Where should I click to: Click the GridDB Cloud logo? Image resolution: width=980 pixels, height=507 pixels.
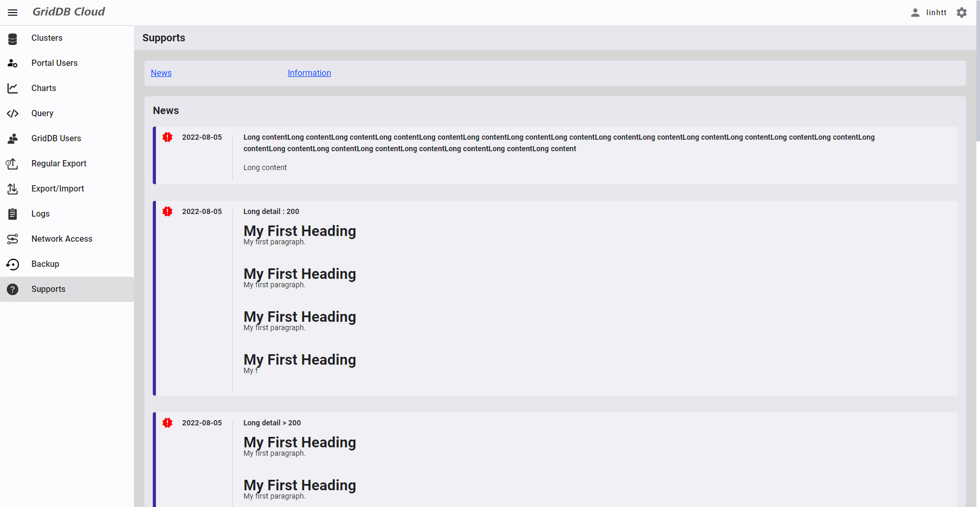coord(69,12)
